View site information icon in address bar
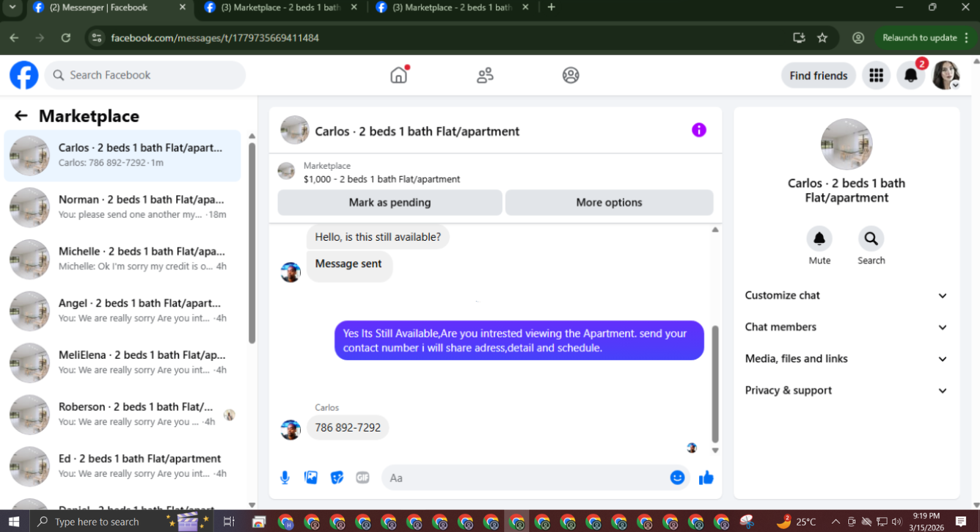The image size is (980, 532). 97,37
